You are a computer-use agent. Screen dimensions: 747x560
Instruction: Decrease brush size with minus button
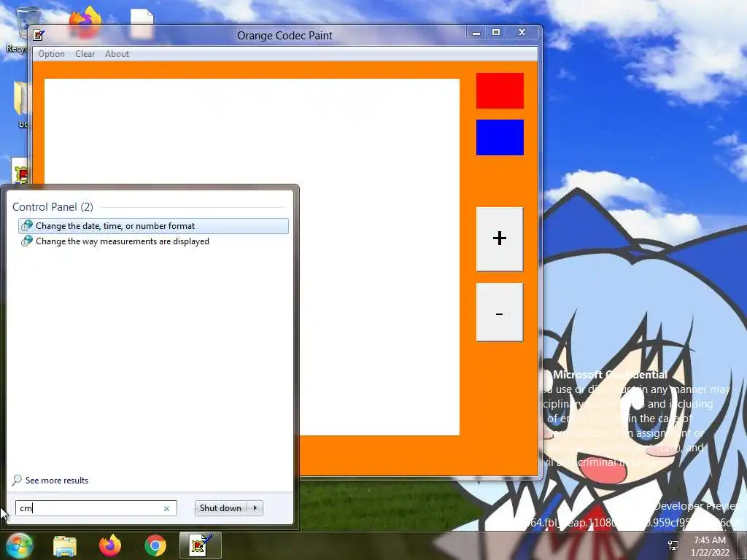(x=499, y=312)
